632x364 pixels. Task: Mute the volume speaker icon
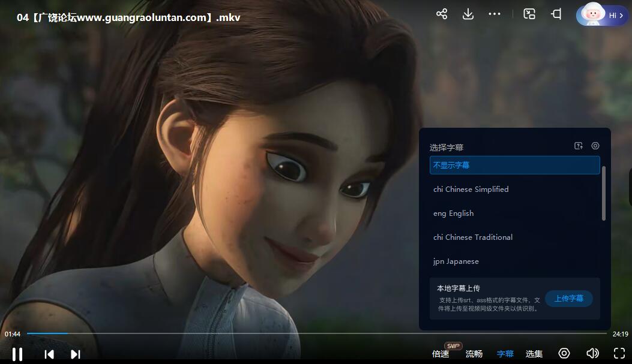(592, 354)
